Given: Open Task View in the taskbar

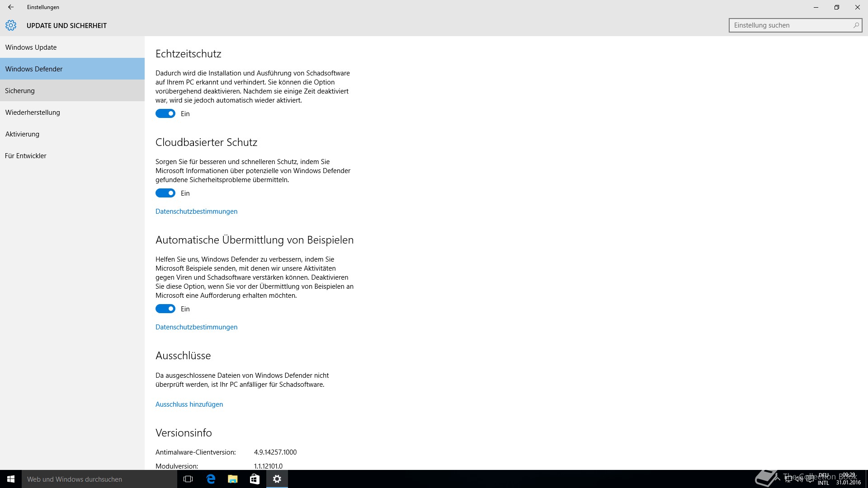Looking at the screenshot, I should point(188,479).
